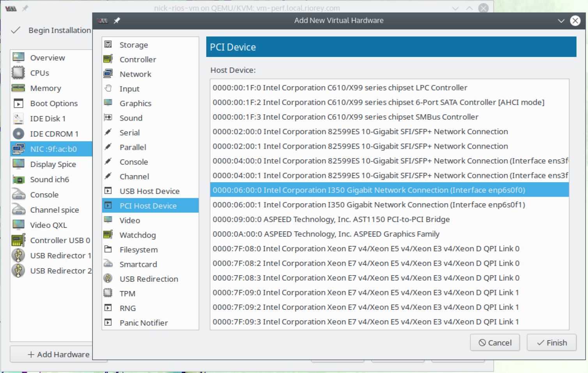Viewport: 588px width, 373px height.
Task: Select Parallel hardware type
Action: [151, 147]
